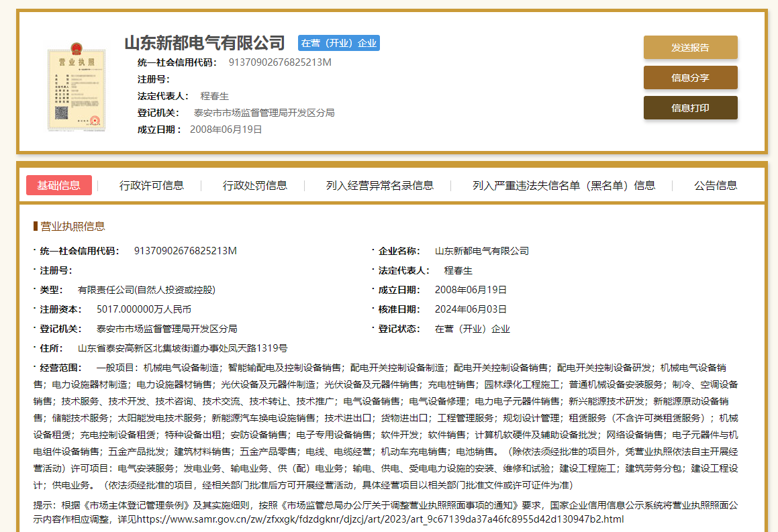
Task: Click the 住所 field label
Action: (51, 348)
